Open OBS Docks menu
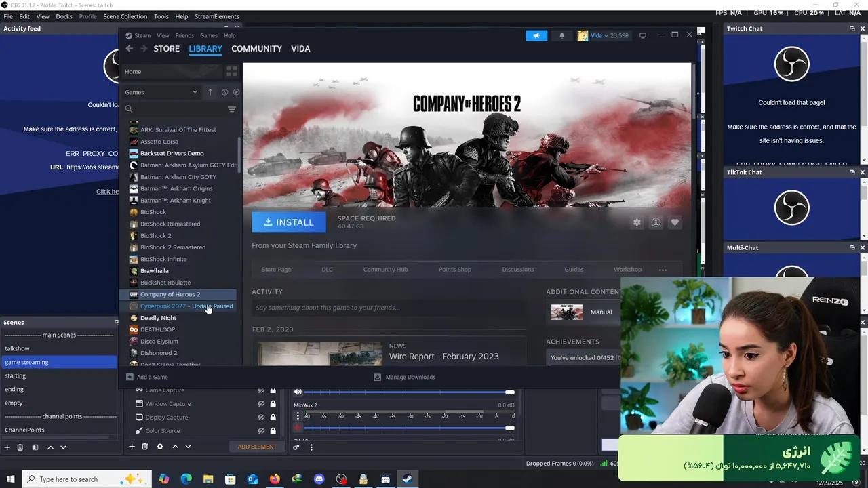Image resolution: width=868 pixels, height=488 pixels. point(64,16)
